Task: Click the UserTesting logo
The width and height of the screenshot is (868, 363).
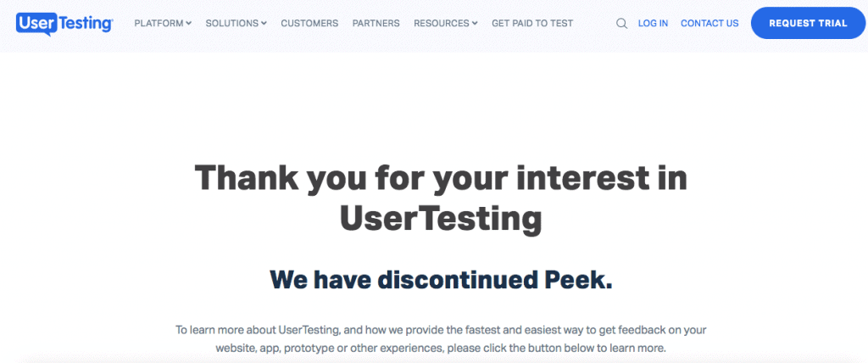Action: click(x=64, y=24)
